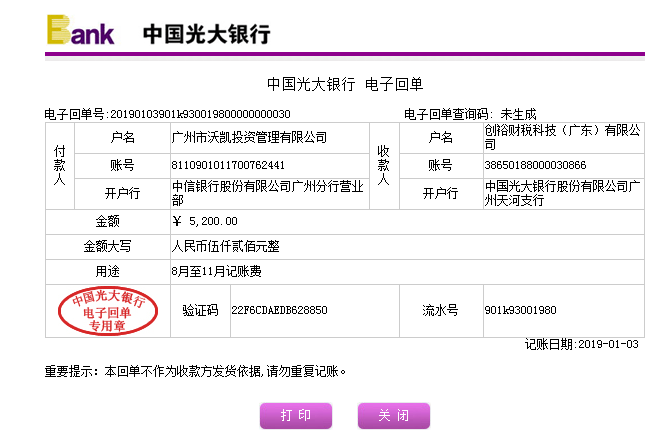Click the payee 开户行 label

click(x=440, y=193)
